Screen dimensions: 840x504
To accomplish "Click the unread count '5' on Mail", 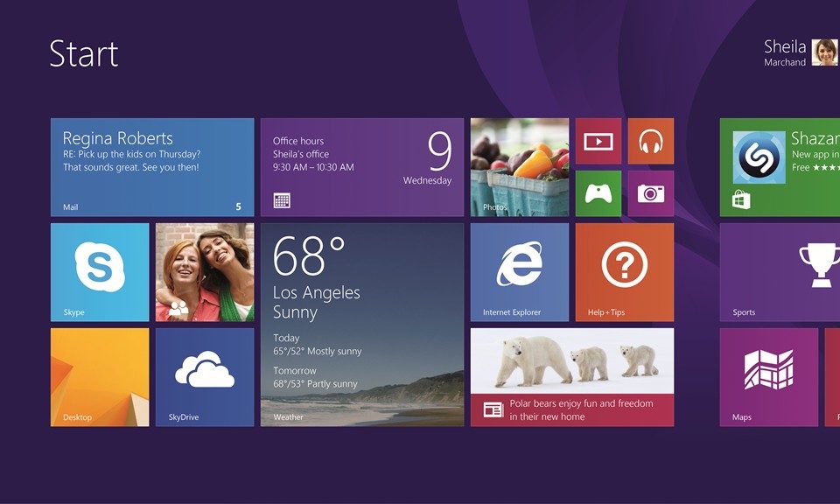I will [238, 206].
